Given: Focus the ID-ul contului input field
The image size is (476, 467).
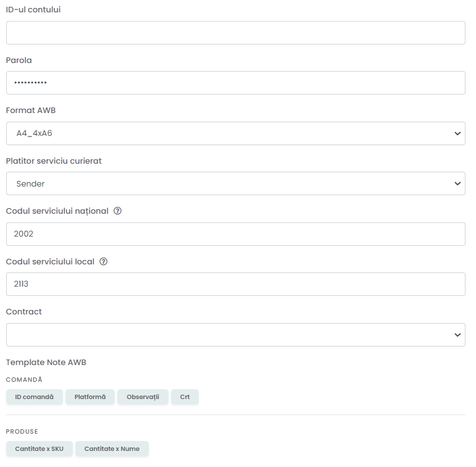Looking at the screenshot, I should (236, 33).
